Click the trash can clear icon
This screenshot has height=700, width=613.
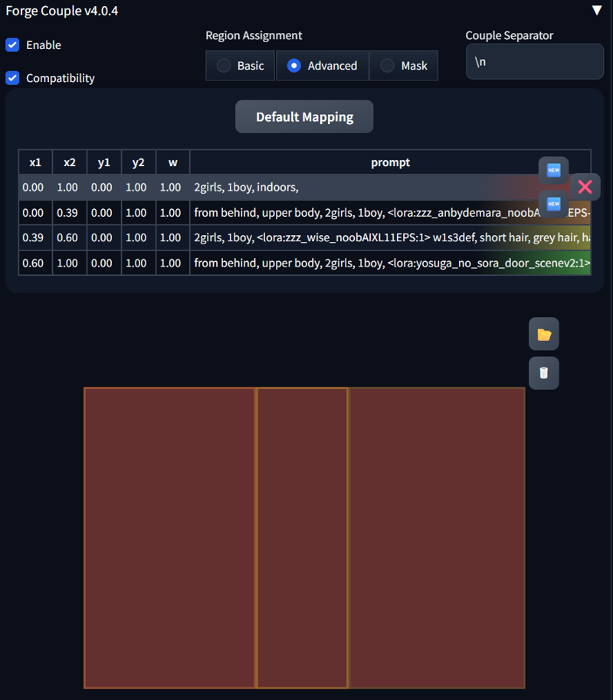[x=543, y=373]
